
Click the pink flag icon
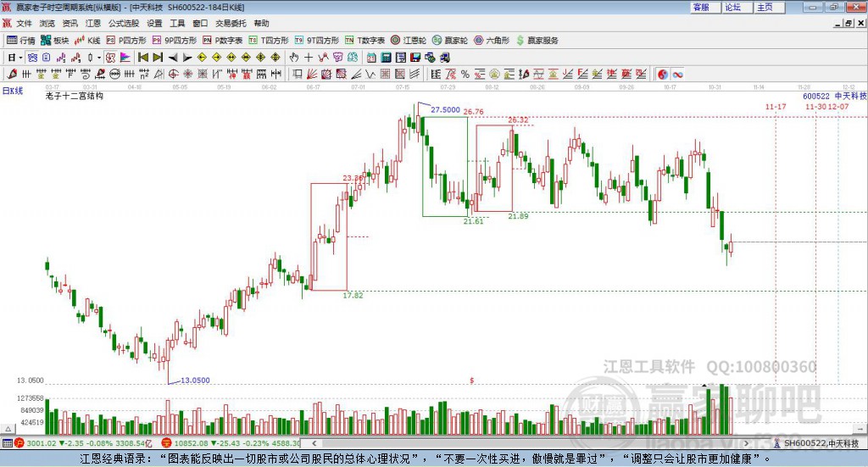125,57
